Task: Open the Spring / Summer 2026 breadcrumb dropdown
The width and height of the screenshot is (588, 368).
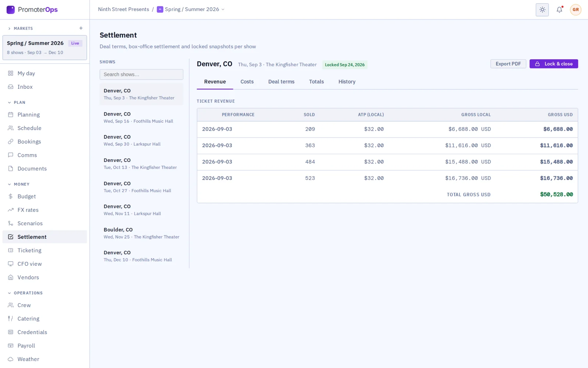Action: click(190, 9)
